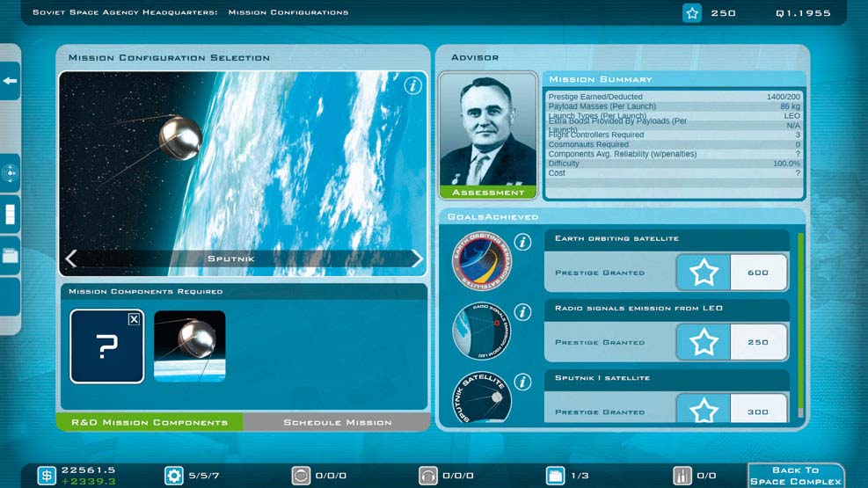Click Schedule Mission
Viewport: 868px width, 488px height.
point(337,422)
